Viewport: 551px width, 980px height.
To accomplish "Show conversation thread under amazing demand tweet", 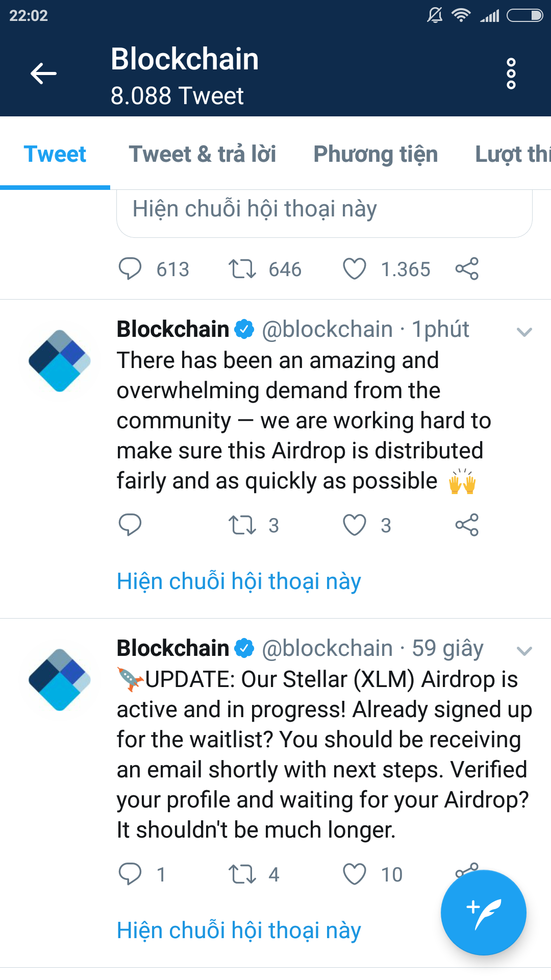I will 239,581.
